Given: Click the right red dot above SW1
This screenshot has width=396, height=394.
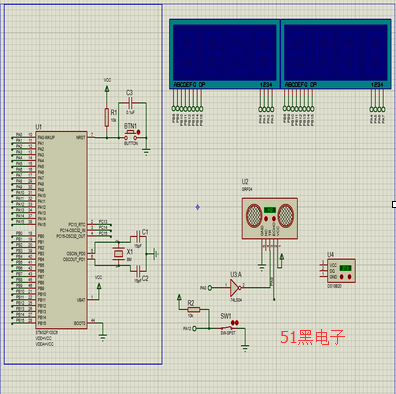Looking at the screenshot, I should point(237,322).
